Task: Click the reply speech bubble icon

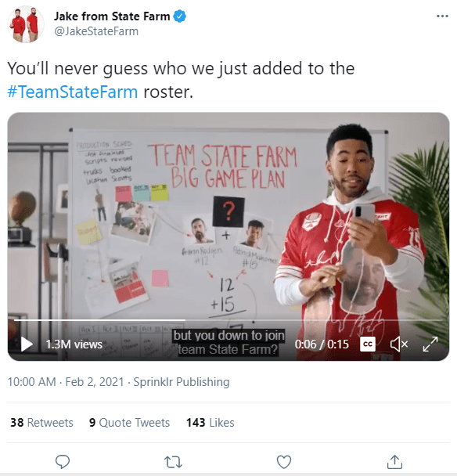Action: (63, 462)
